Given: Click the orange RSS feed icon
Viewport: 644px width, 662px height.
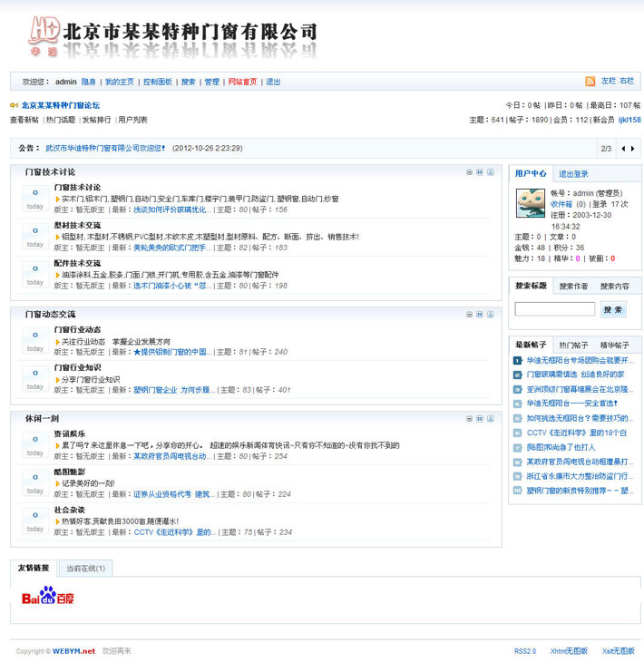Looking at the screenshot, I should [x=589, y=82].
